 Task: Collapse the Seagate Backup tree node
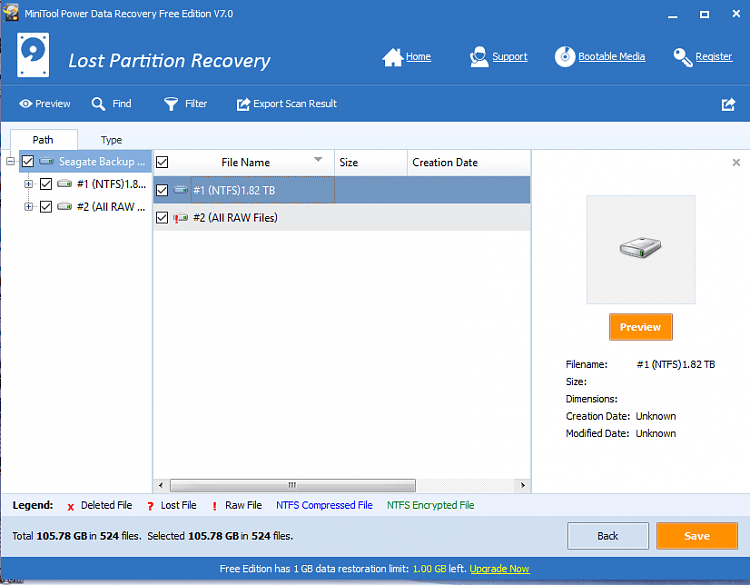coord(10,161)
